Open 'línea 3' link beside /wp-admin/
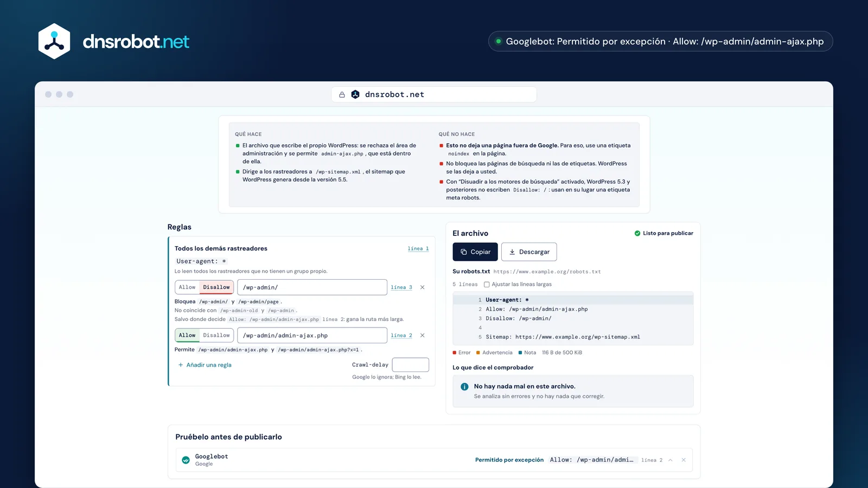 401,287
